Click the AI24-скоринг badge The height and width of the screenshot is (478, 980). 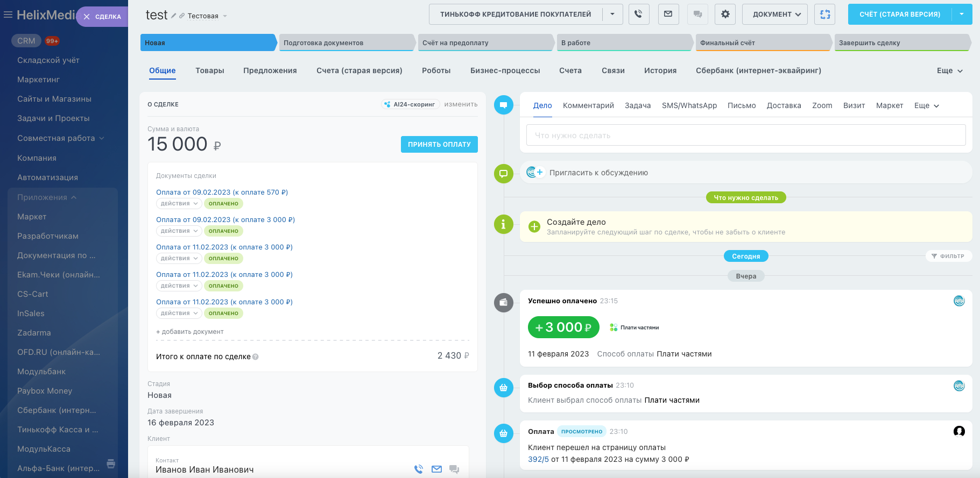(411, 104)
